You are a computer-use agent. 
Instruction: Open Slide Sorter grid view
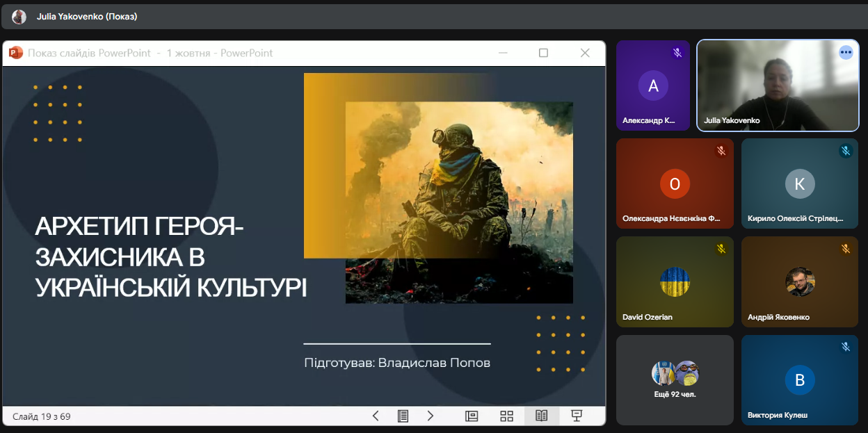(x=506, y=416)
